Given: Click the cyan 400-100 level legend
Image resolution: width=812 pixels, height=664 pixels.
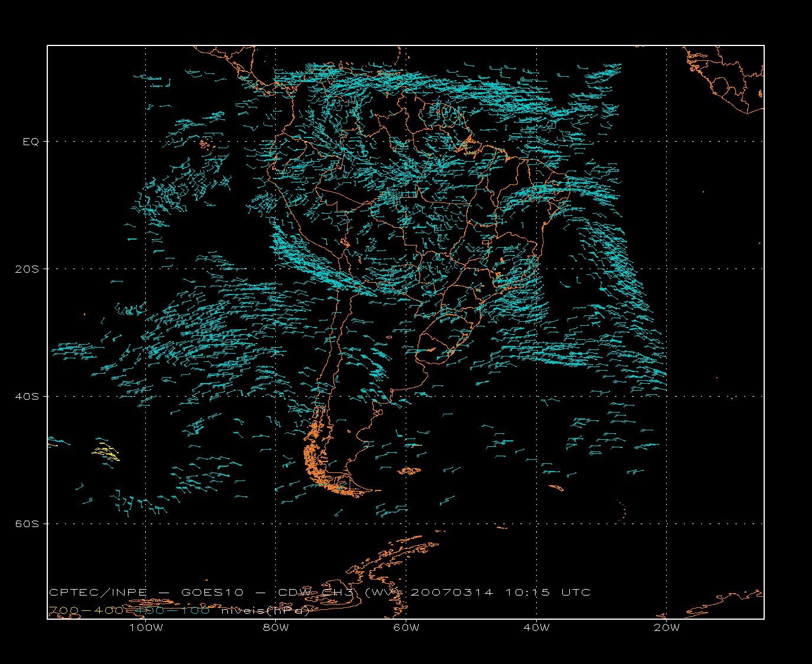Looking at the screenshot, I should click(173, 611).
